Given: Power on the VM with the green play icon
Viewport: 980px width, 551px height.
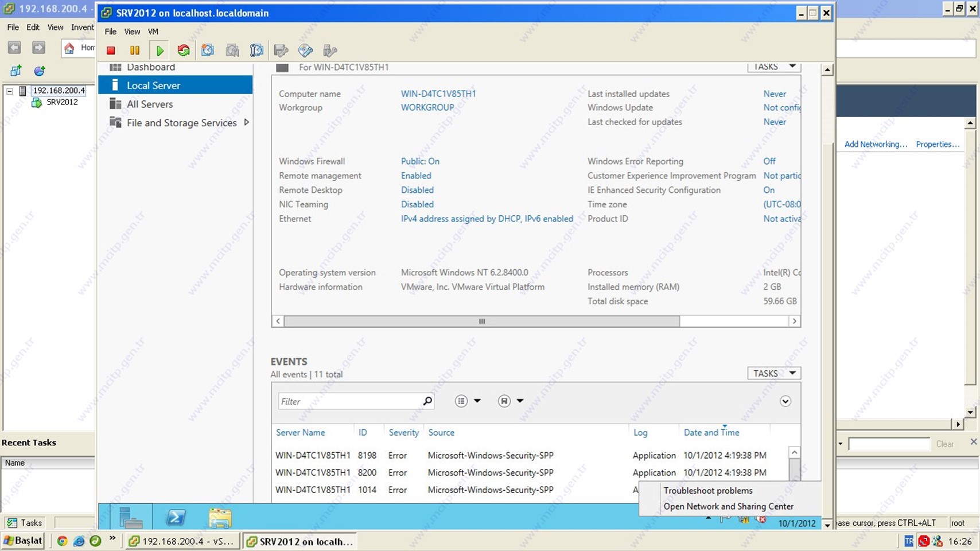Looking at the screenshot, I should [160, 51].
